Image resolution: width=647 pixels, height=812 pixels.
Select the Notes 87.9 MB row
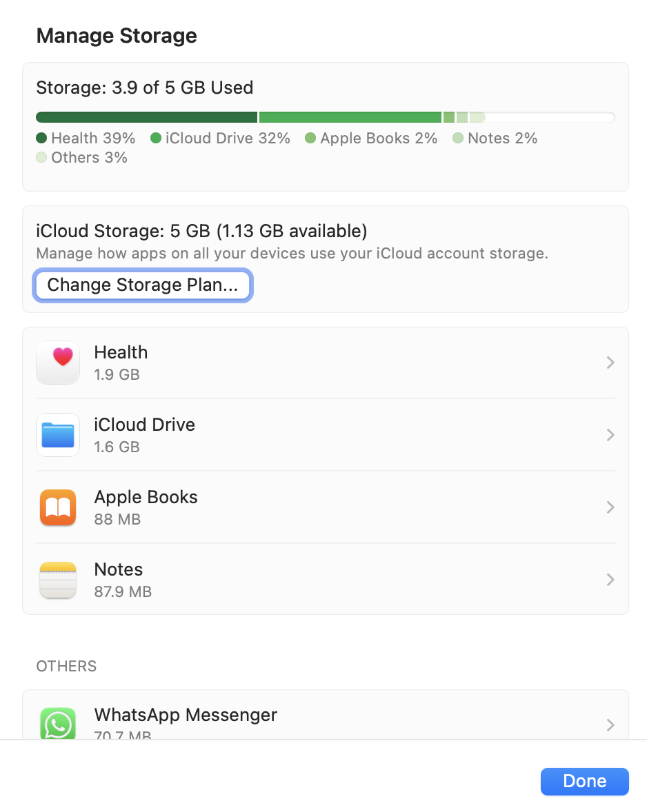tap(326, 580)
